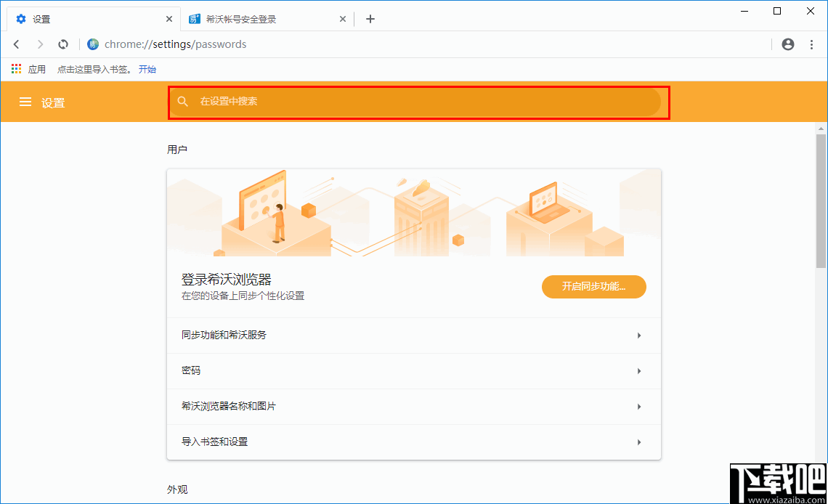This screenshot has height=504, width=828.
Task: Open a new tab with the plus button
Action: click(370, 19)
